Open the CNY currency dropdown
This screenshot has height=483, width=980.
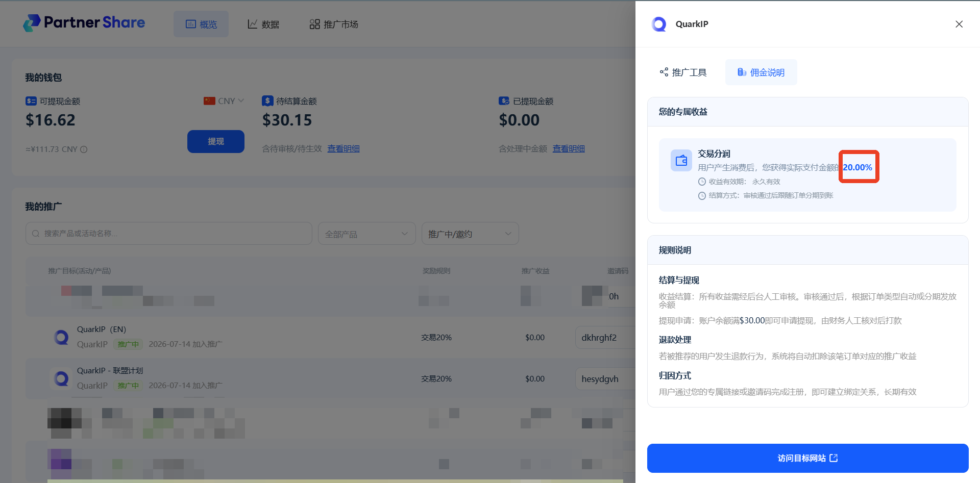(224, 101)
